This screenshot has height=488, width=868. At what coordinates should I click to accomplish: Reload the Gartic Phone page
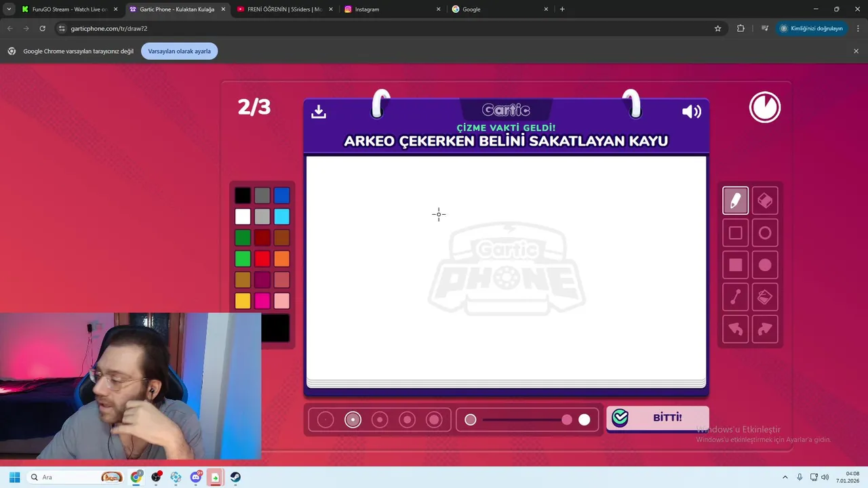pos(42,28)
